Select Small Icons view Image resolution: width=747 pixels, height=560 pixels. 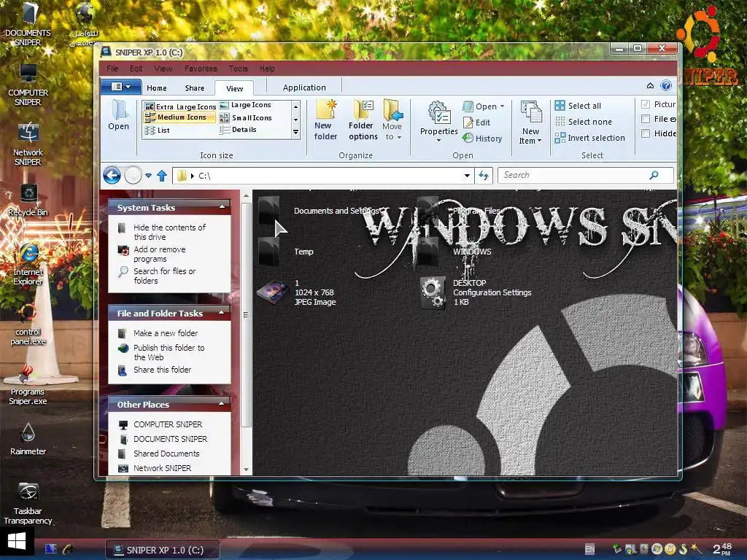point(246,117)
